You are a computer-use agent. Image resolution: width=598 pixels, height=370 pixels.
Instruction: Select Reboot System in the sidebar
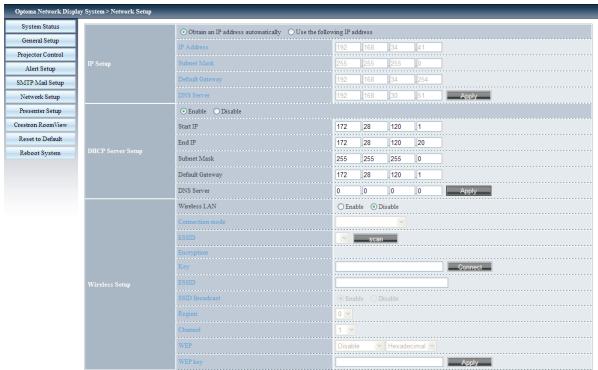40,153
